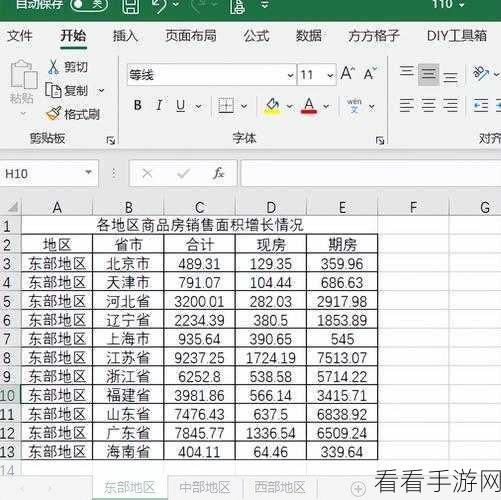Select column C header
Image resolution: width=501 pixels, height=500 pixels.
(x=200, y=207)
